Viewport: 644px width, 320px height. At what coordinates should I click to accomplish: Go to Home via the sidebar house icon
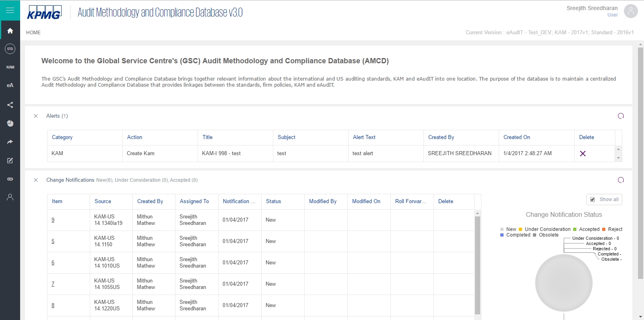(10, 31)
